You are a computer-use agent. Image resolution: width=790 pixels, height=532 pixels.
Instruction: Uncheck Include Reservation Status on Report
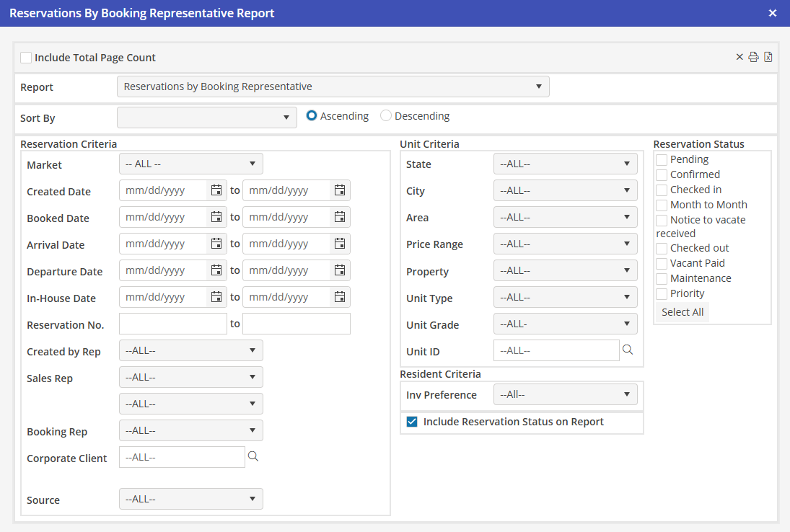tap(412, 422)
